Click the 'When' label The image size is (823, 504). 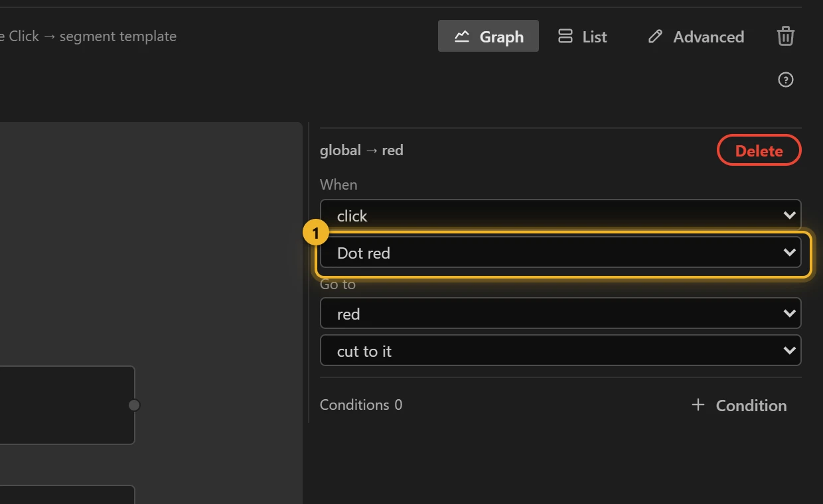(338, 184)
